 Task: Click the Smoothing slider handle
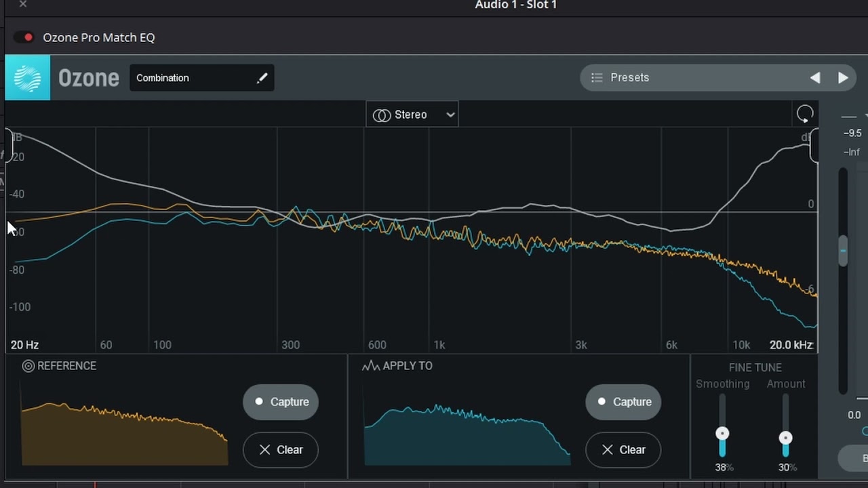[722, 434]
